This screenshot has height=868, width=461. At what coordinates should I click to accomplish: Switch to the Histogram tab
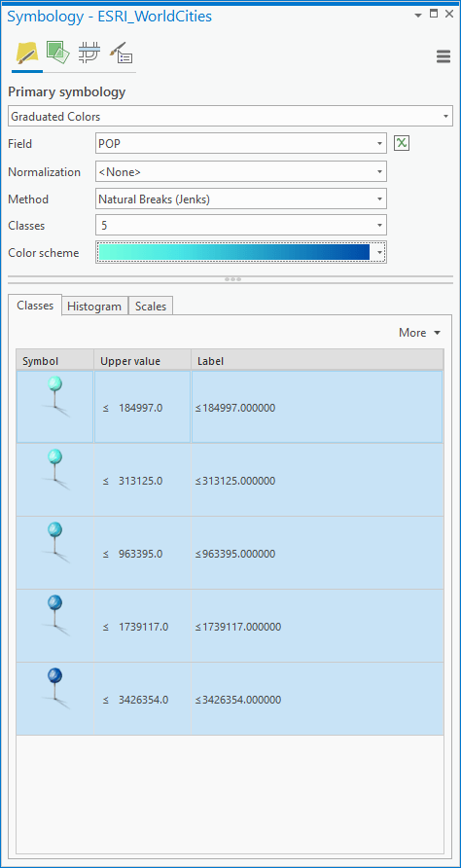(94, 307)
